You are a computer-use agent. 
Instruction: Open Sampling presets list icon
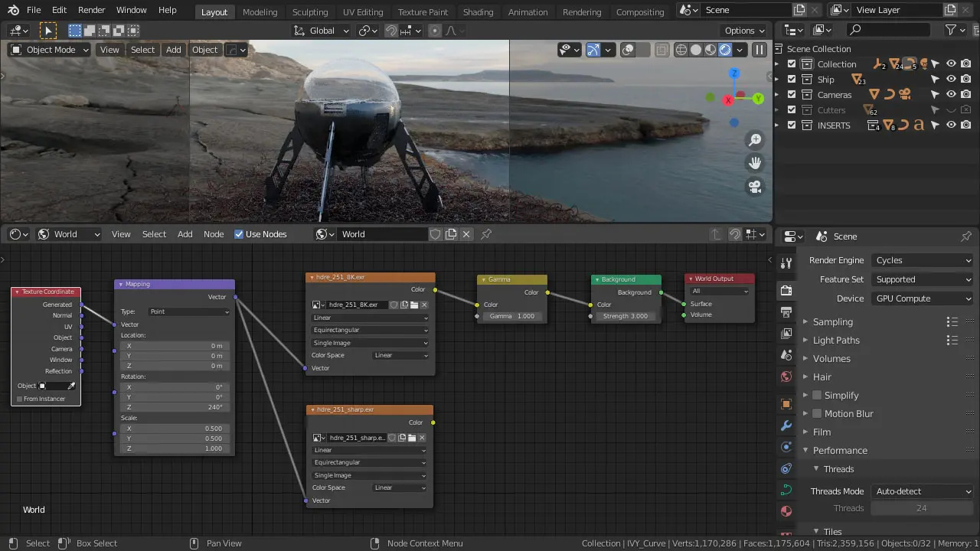tap(952, 322)
